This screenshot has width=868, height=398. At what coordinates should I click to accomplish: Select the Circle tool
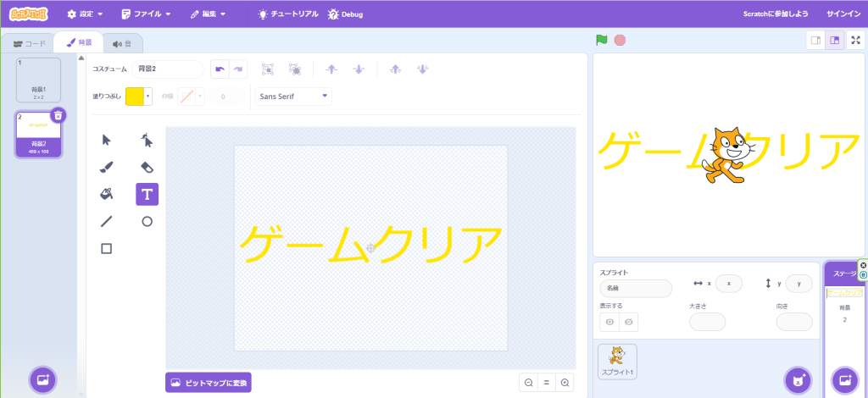147,221
